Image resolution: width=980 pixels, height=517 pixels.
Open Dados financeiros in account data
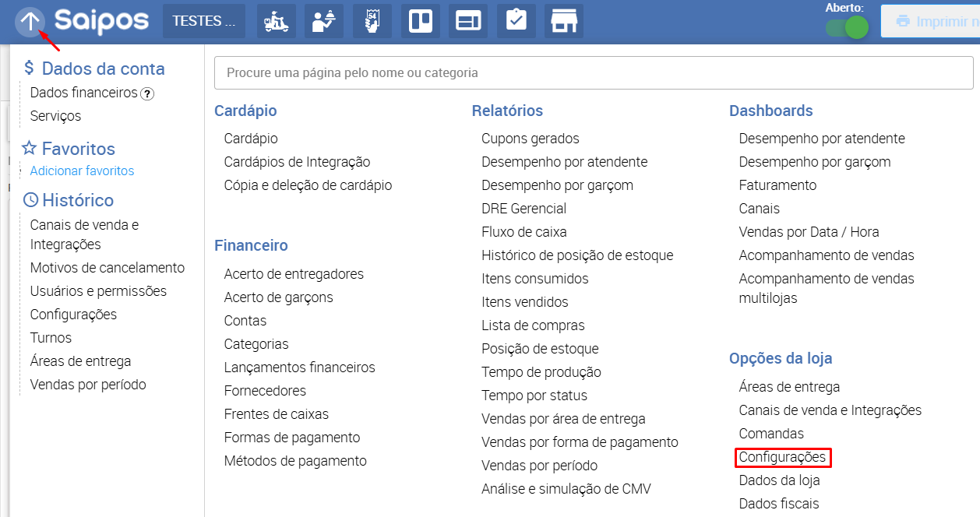84,93
